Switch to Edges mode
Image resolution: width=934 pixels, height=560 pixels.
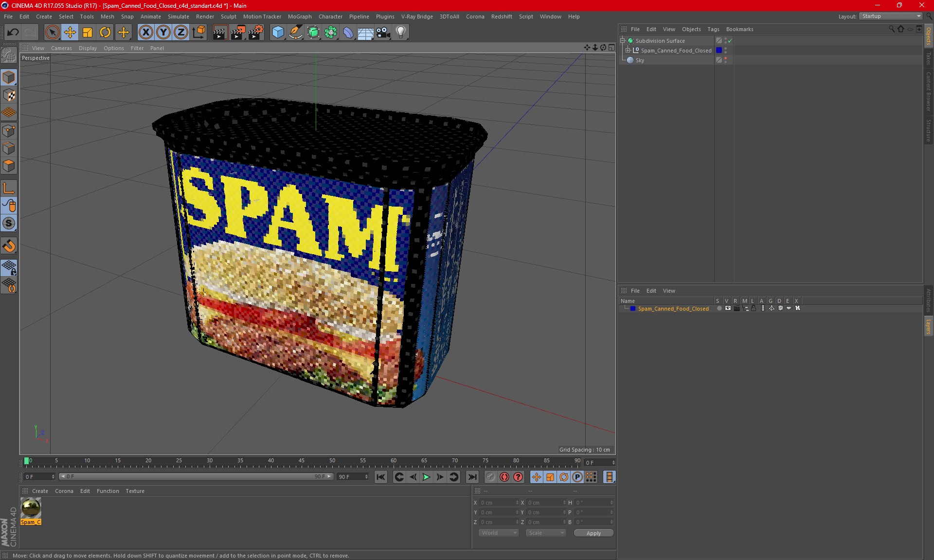9,148
